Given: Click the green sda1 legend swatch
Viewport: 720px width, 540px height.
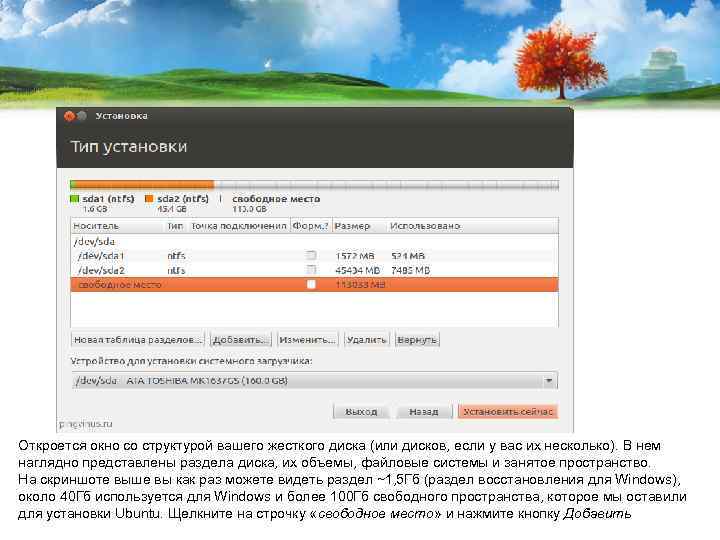Looking at the screenshot, I should (x=74, y=199).
